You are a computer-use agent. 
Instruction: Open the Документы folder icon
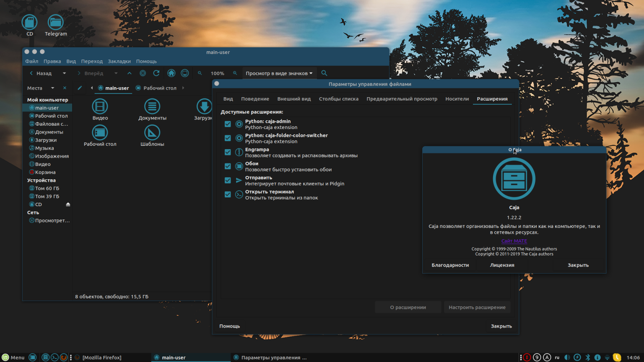(x=152, y=107)
